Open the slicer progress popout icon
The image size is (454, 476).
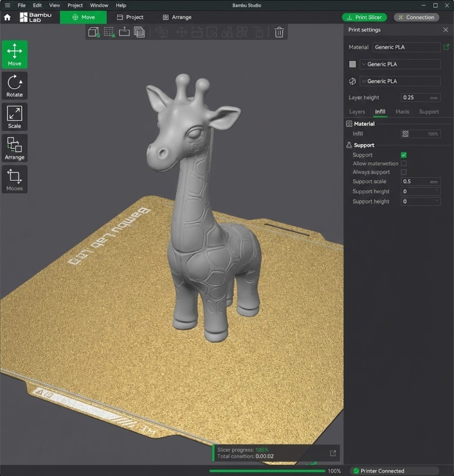pos(333,453)
